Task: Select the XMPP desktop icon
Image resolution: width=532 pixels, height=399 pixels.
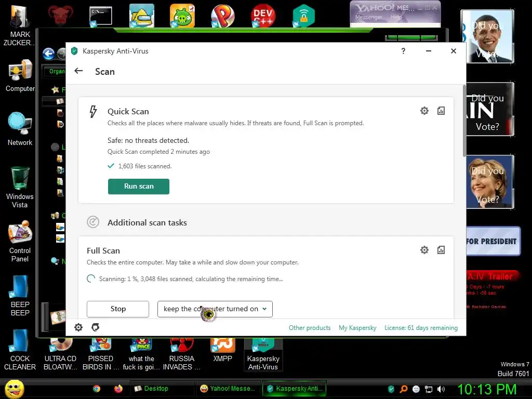Action: pos(222,350)
